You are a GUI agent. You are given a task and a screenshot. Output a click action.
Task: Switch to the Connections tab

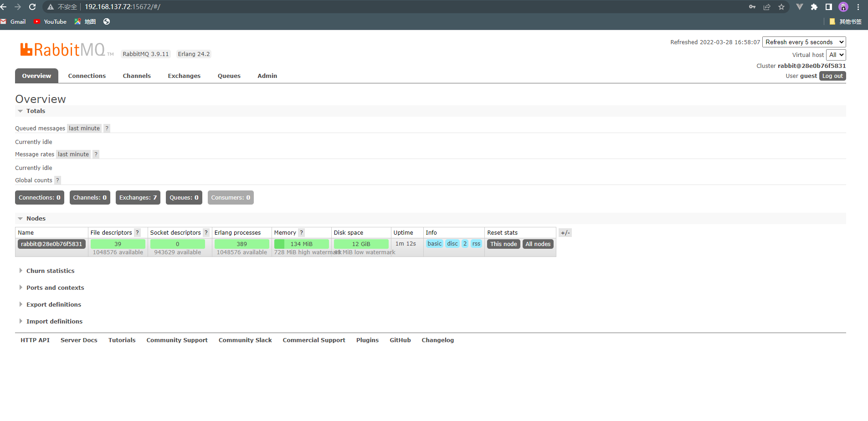(x=87, y=76)
